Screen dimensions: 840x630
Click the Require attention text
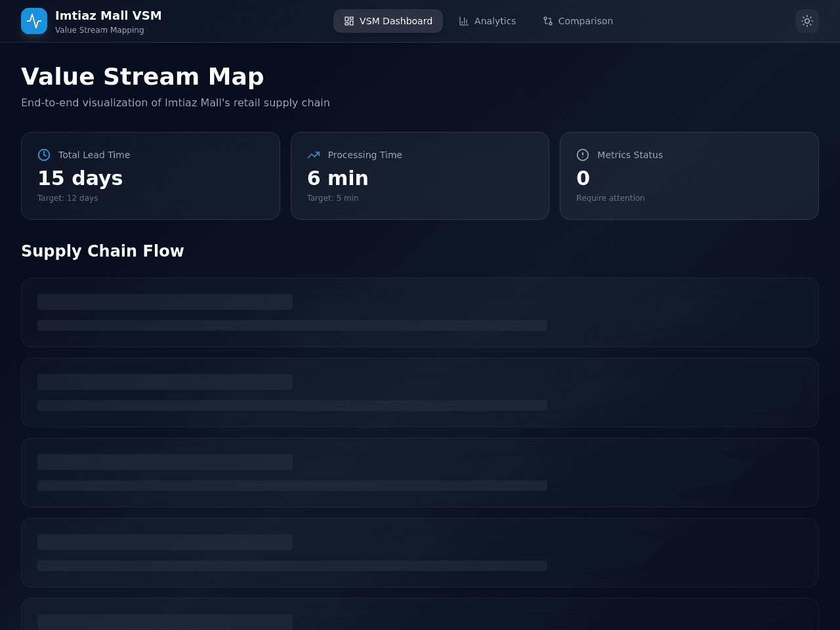[x=610, y=198]
